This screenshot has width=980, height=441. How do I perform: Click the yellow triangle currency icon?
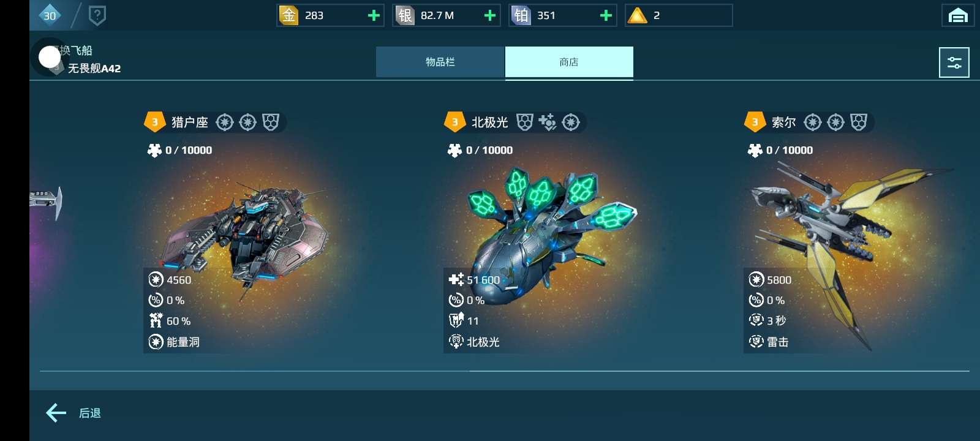(638, 15)
